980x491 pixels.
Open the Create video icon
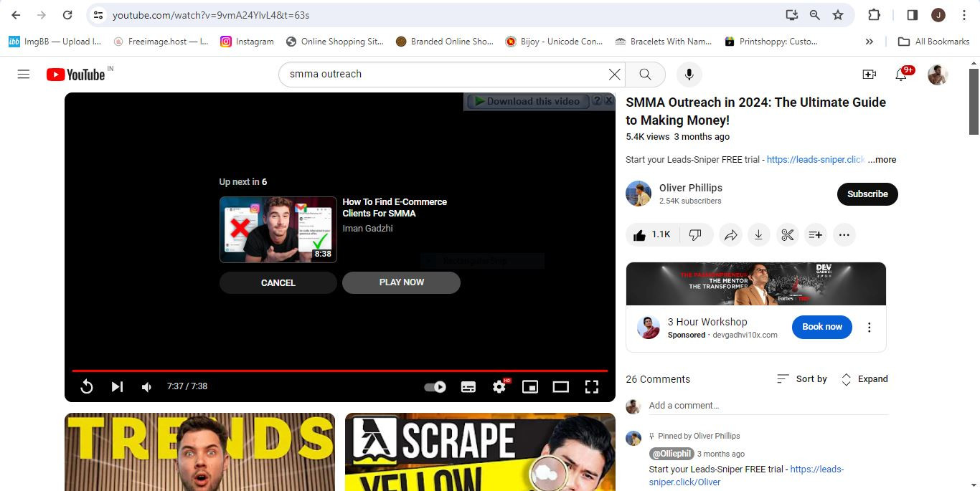869,75
